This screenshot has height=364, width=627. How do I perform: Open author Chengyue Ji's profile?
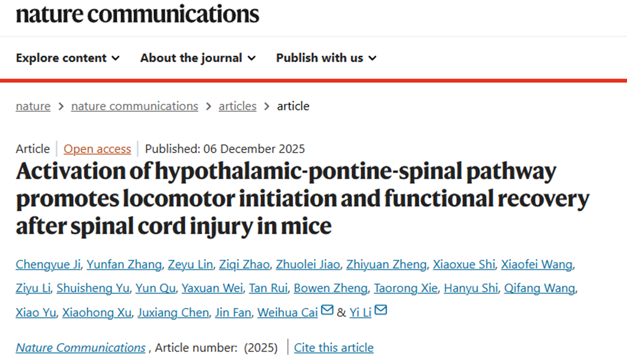(49, 264)
